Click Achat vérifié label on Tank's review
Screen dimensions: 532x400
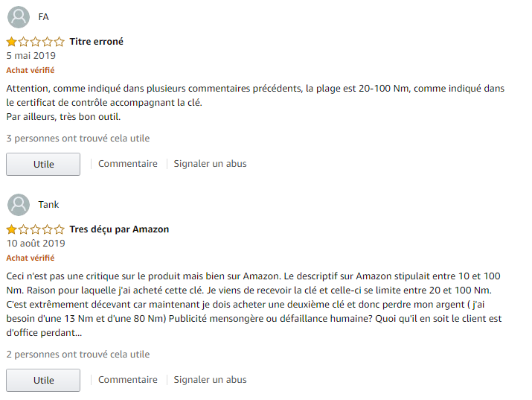31,258
